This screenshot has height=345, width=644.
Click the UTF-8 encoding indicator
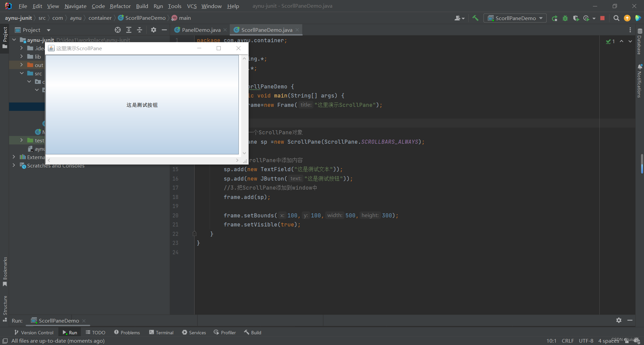586,341
